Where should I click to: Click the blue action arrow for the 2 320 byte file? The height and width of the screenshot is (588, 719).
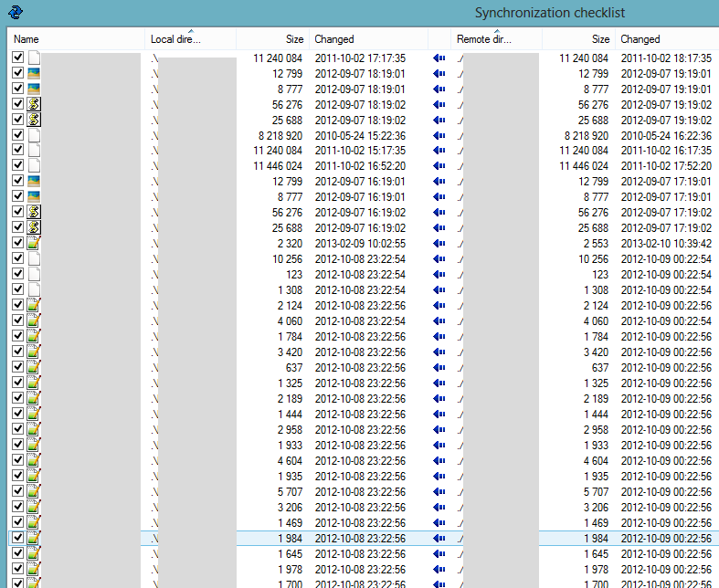pyautogui.click(x=439, y=244)
